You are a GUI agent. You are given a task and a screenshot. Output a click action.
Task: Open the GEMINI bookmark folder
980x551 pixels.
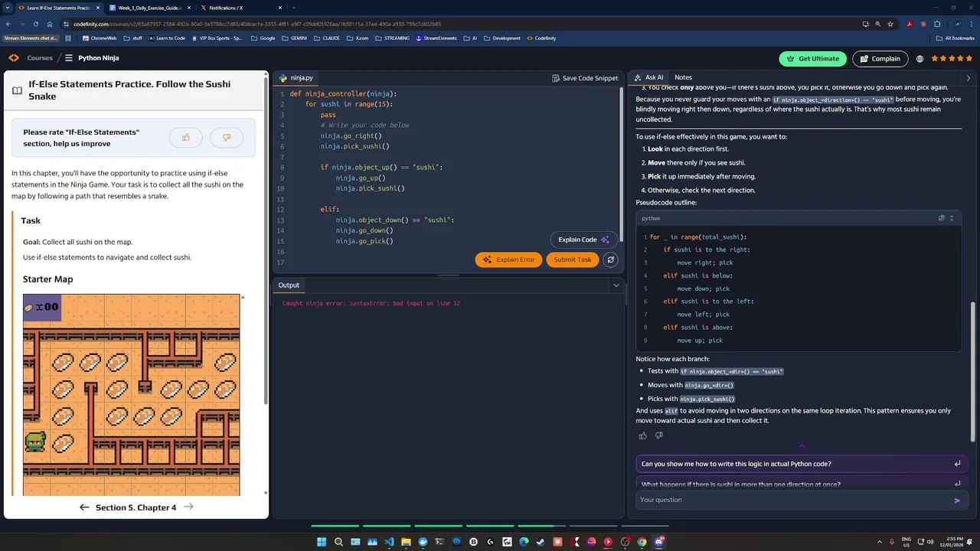[x=296, y=38]
